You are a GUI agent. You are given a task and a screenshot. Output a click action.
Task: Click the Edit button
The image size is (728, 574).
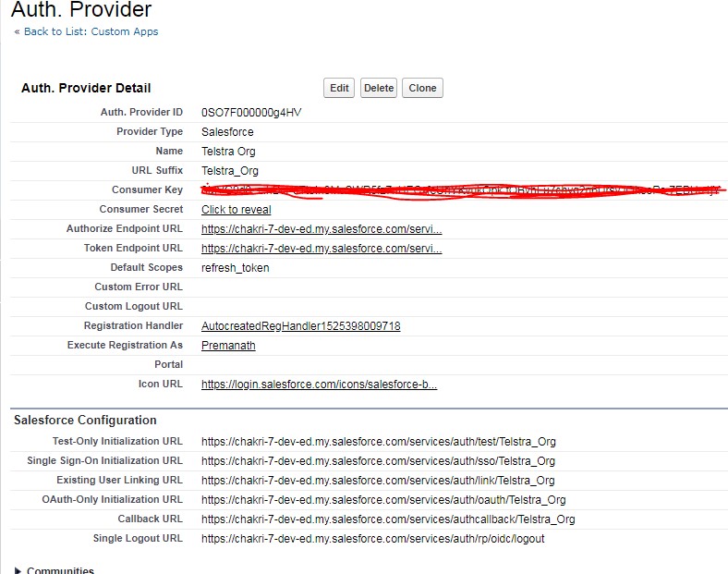point(339,88)
